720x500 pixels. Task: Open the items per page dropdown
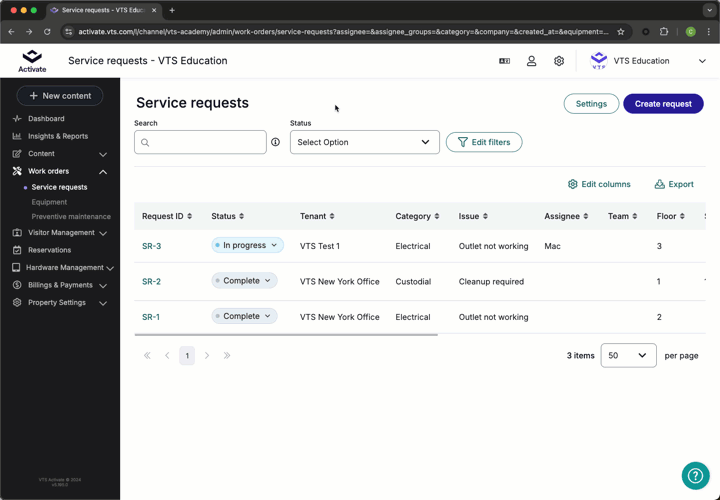628,355
